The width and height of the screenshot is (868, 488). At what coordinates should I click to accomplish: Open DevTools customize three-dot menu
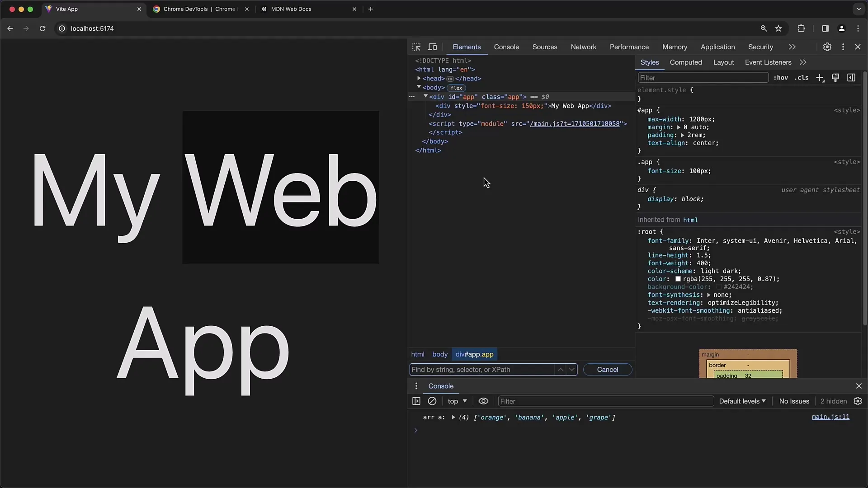(x=843, y=47)
